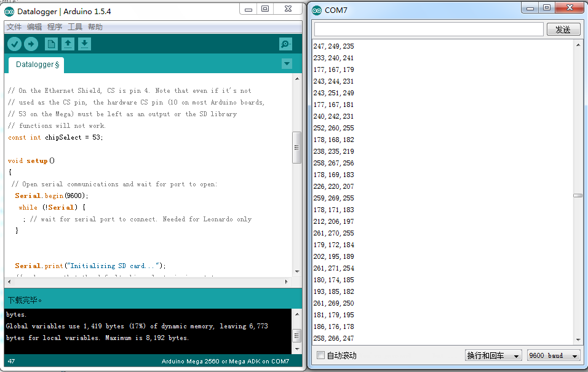Click the serial monitor text input field
588x372 pixels.
coord(429,30)
